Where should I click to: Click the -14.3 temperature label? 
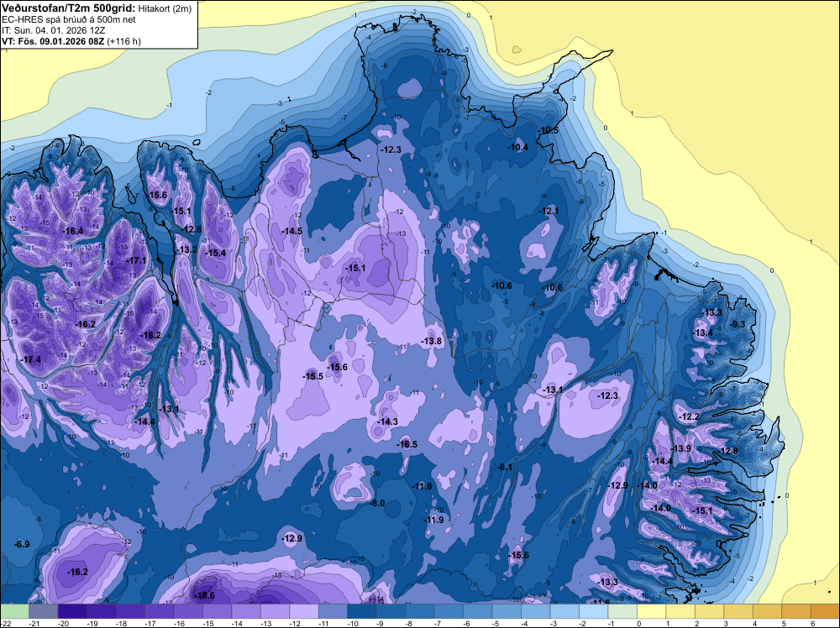(387, 421)
